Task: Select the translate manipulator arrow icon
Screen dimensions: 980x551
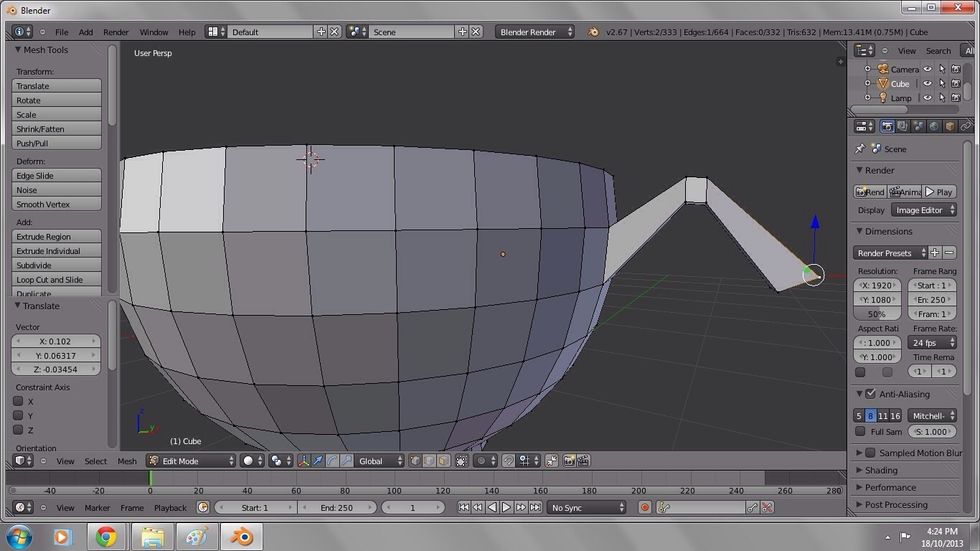Action: click(x=319, y=461)
